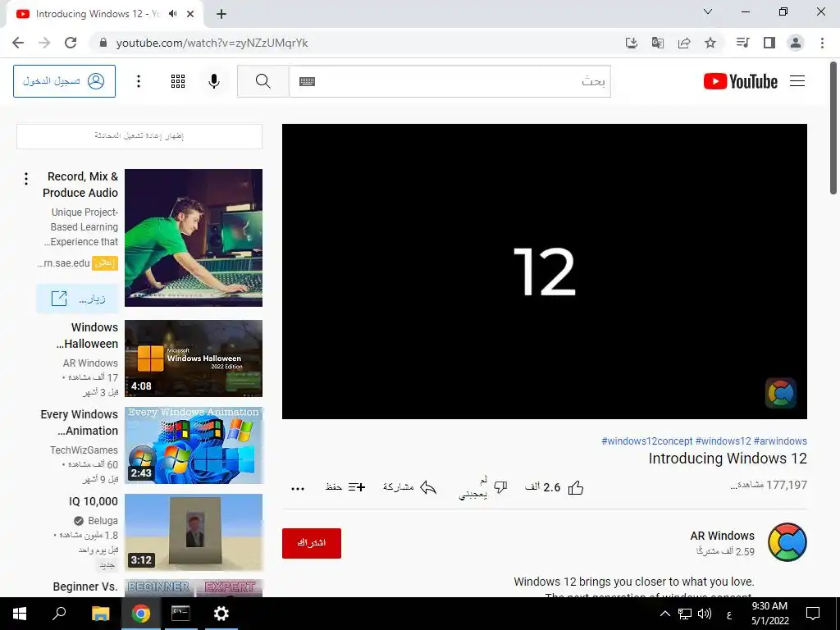
Task: Open volume control in system tray
Action: (705, 614)
